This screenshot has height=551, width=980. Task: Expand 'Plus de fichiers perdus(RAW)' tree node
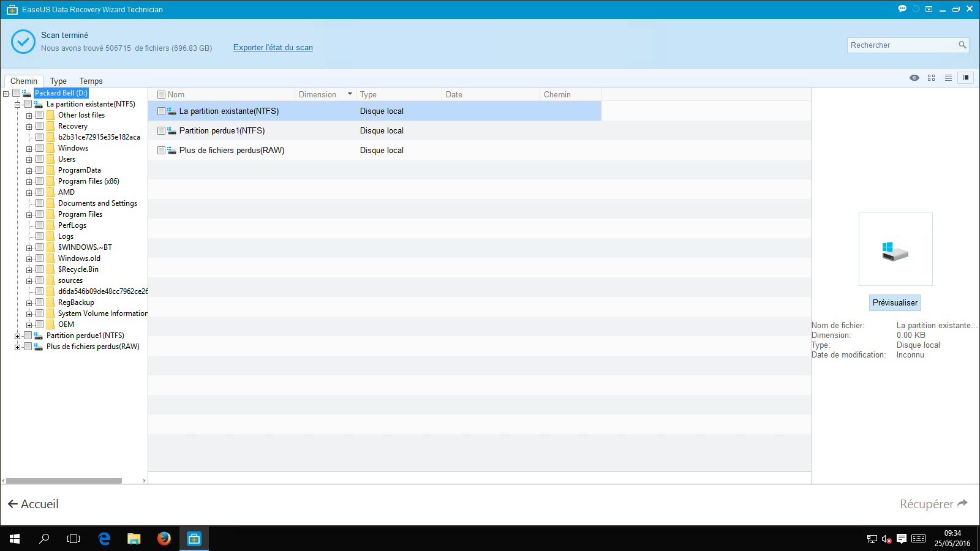[x=17, y=347]
